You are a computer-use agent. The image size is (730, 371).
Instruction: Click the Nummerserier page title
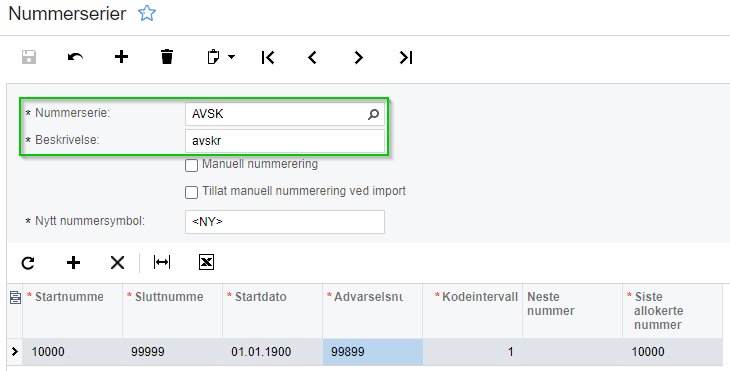pyautogui.click(x=67, y=13)
